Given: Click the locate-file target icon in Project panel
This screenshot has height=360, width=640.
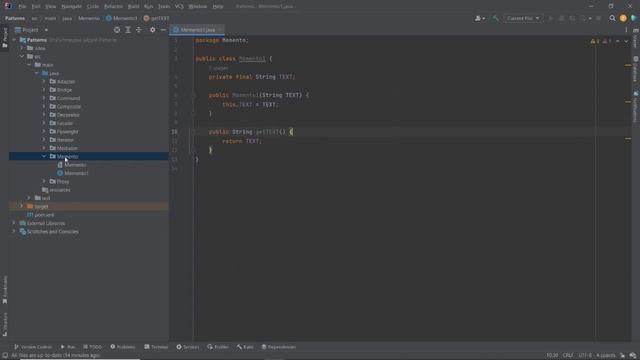Looking at the screenshot, I should tap(117, 30).
